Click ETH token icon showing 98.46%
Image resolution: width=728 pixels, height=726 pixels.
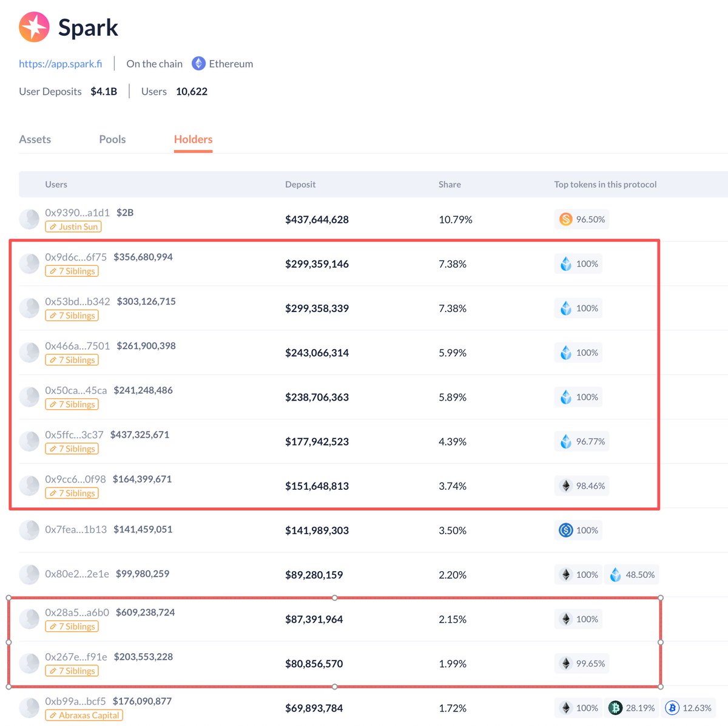pyautogui.click(x=565, y=485)
